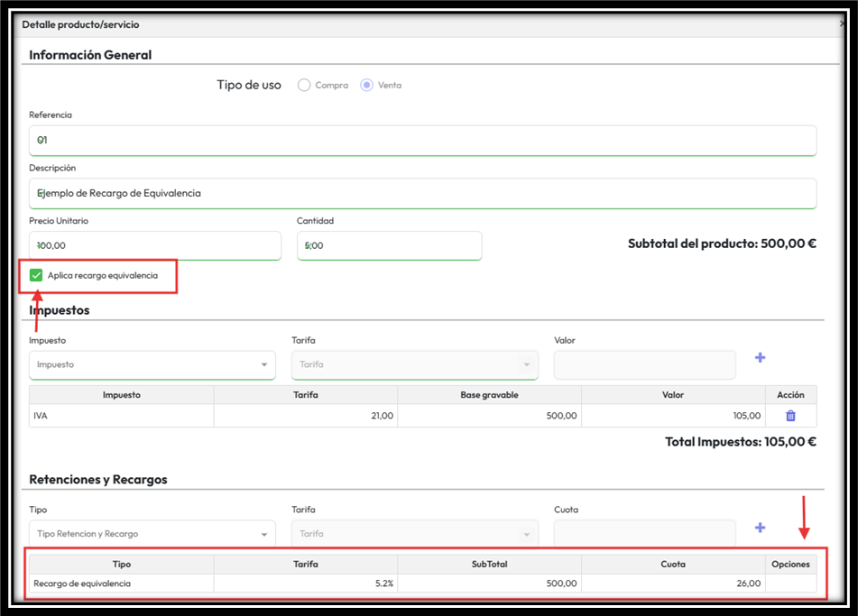Add retention using plus icon in Retenciones
The width and height of the screenshot is (858, 616).
tap(760, 528)
